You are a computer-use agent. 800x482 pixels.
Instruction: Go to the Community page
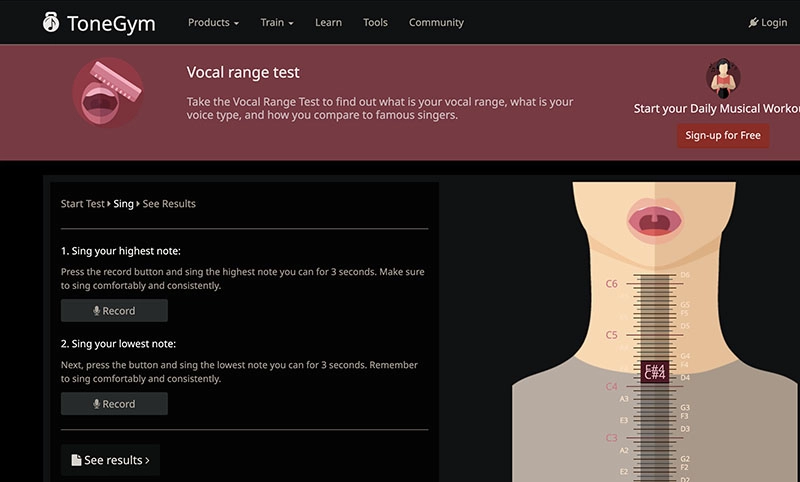[436, 22]
